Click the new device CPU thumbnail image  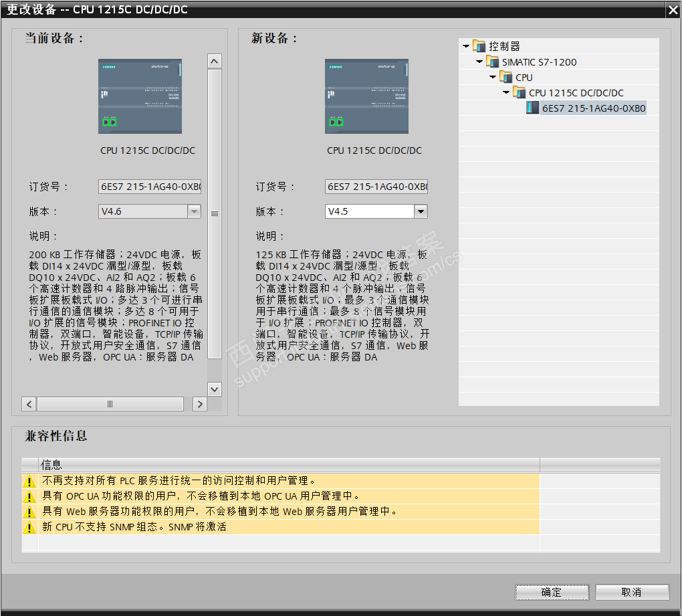366,96
